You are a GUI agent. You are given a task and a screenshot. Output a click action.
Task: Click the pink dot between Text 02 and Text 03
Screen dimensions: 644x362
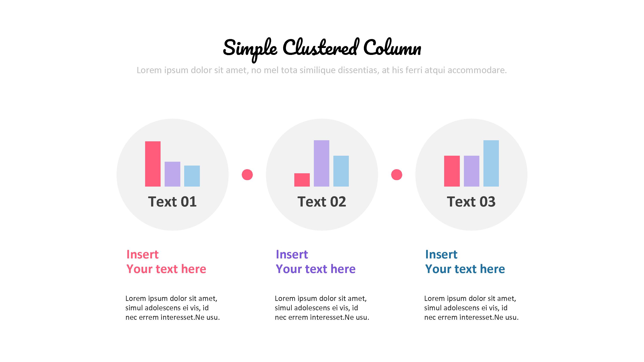tap(396, 175)
